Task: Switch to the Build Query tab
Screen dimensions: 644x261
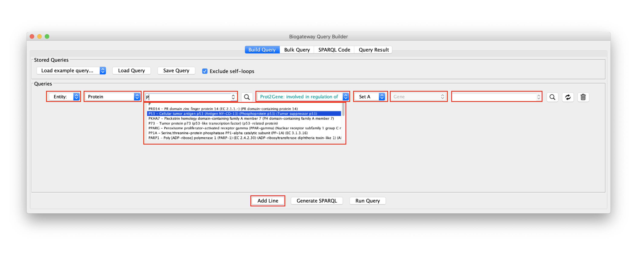Action: [x=262, y=50]
